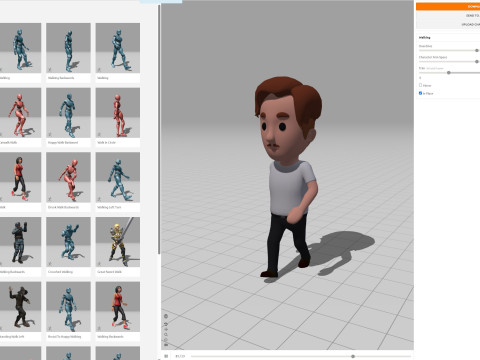The image size is (480, 360).
Task: Enable the Mirror checkbox
Action: (420, 85)
